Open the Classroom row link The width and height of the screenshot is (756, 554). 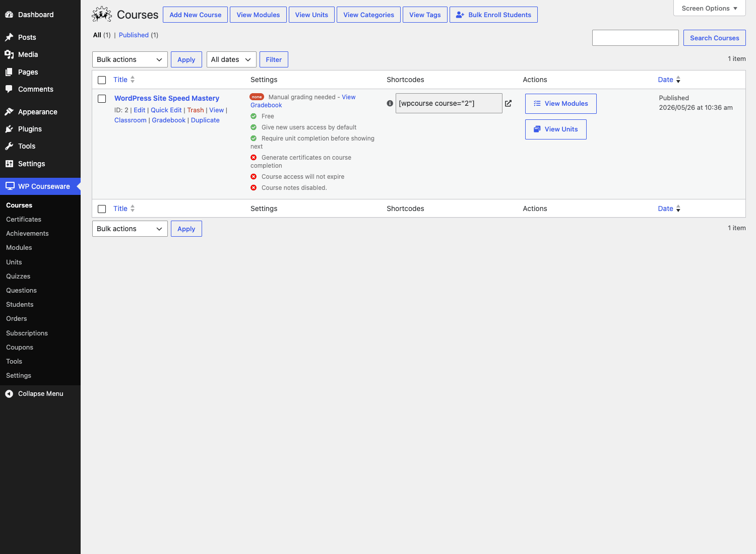click(x=131, y=120)
